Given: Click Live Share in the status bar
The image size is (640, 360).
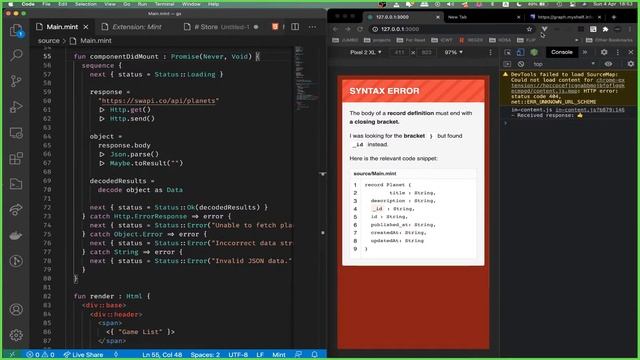Looking at the screenshot, I should tap(83, 354).
